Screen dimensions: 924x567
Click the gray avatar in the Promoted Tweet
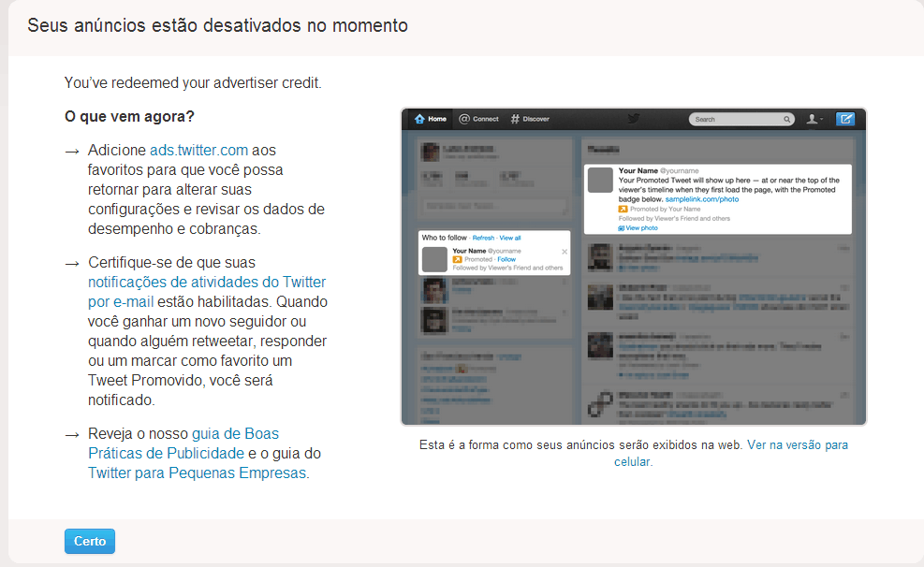[600, 180]
